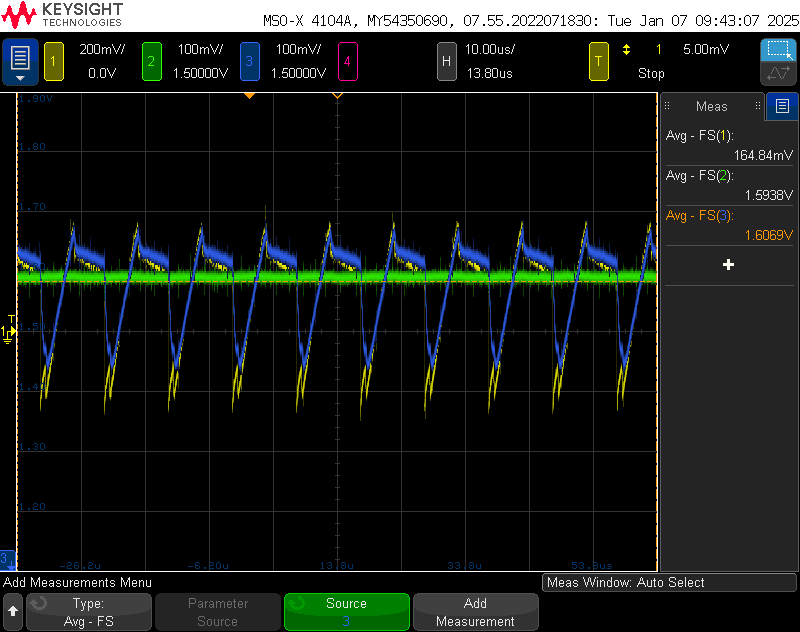Click the 10.00us/ timebase value

490,49
